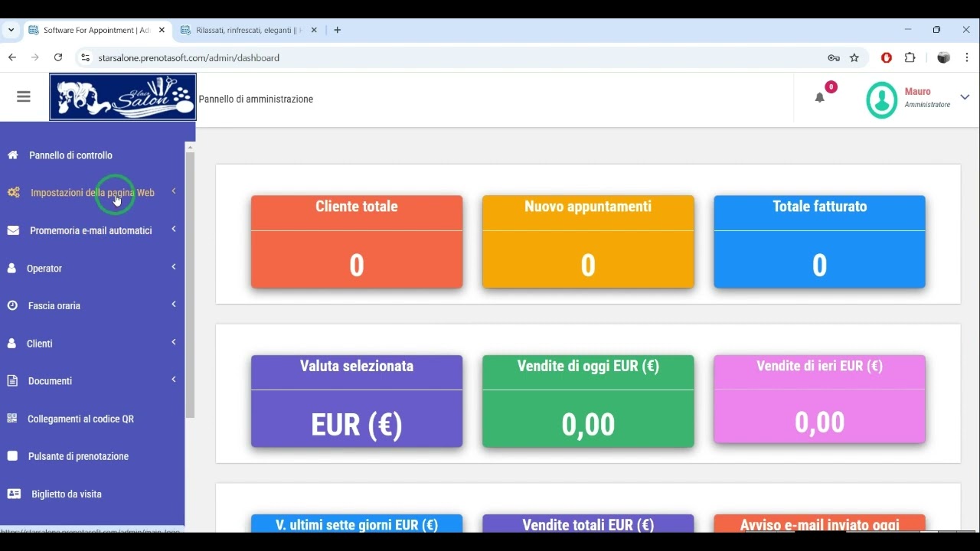Expand the Documenti submenu chevron
The width and height of the screenshot is (980, 551).
pyautogui.click(x=174, y=379)
